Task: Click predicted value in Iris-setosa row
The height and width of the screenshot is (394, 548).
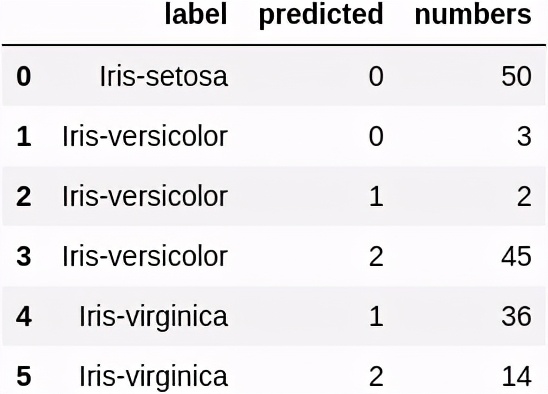Action: pyautogui.click(x=376, y=76)
